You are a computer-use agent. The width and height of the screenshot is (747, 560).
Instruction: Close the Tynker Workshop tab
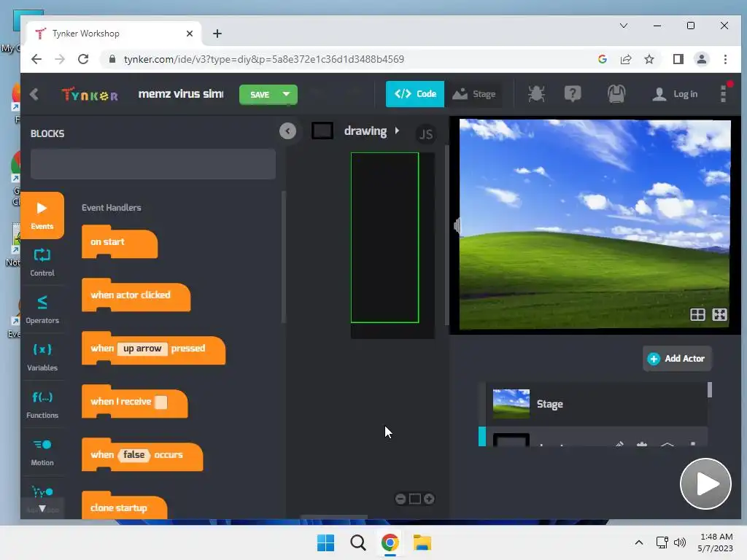pyautogui.click(x=189, y=34)
